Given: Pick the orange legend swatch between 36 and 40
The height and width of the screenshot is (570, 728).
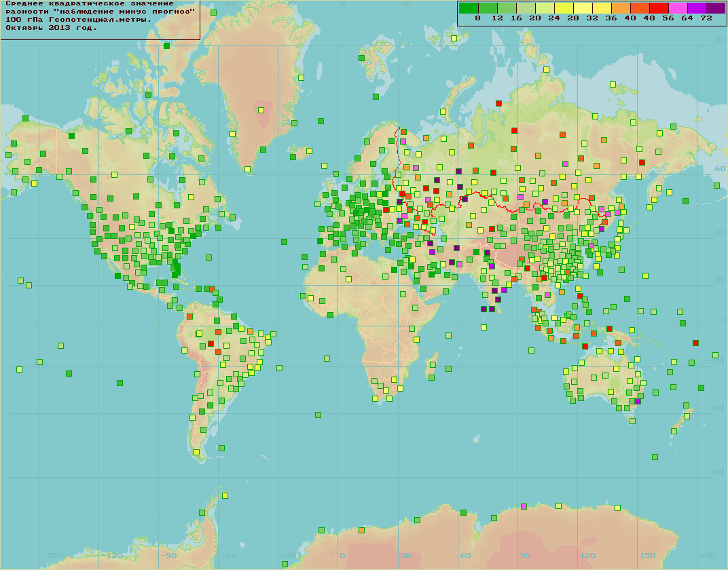Looking at the screenshot, I should [621, 7].
